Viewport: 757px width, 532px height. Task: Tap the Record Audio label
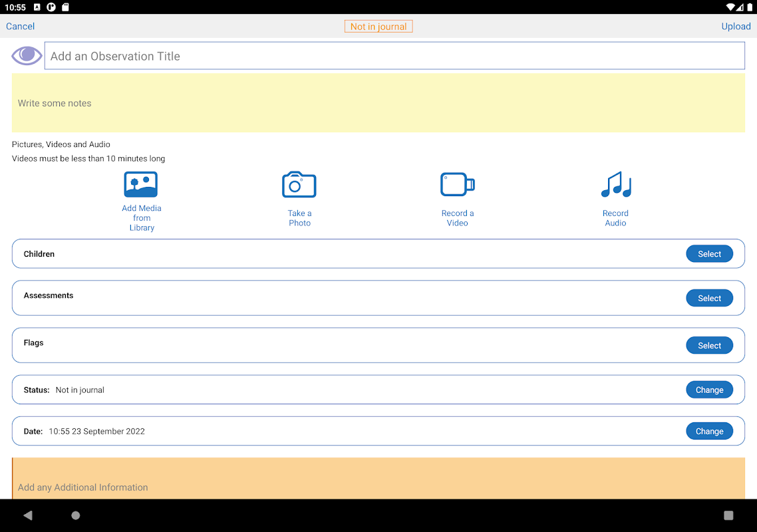coord(615,218)
